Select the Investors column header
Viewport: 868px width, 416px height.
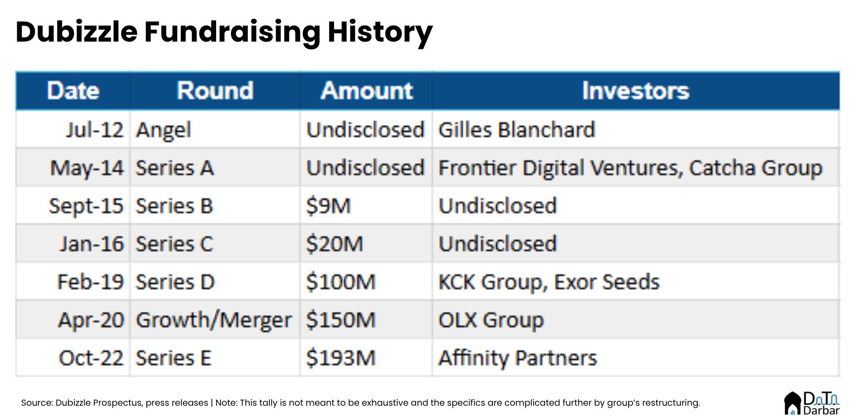click(636, 91)
